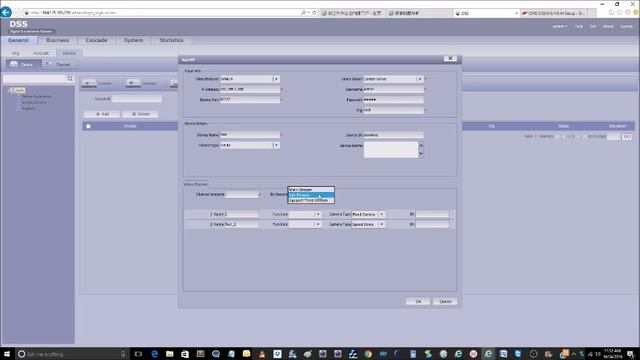Click the memo text area down arrow
Image resolution: width=640 pixels, height=360 pixels.
click(x=421, y=154)
